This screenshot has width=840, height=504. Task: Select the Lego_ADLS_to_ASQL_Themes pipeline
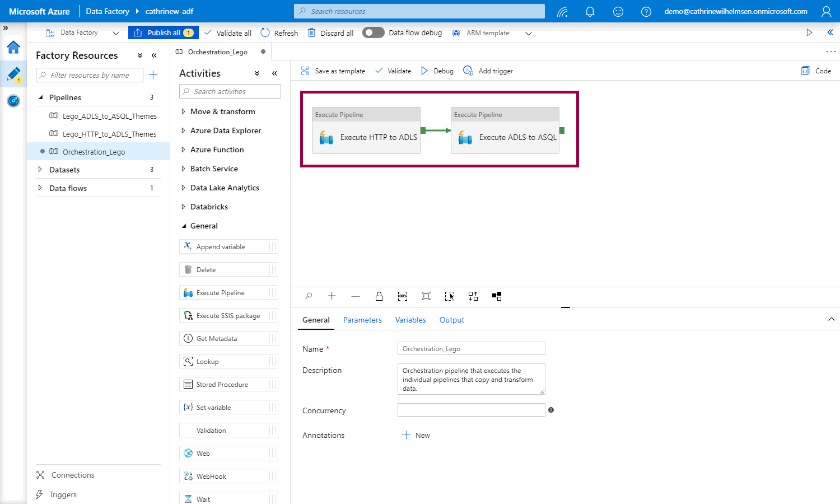(109, 116)
